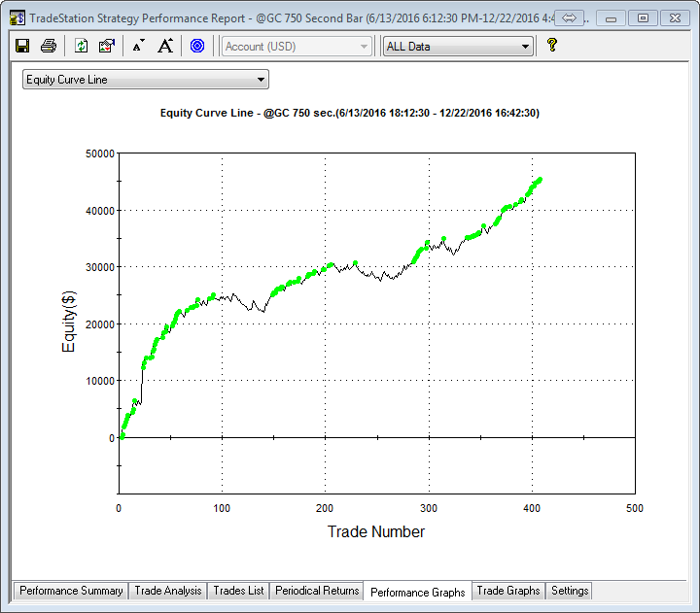Image resolution: width=700 pixels, height=613 pixels.
Task: Click the double-arrow button in title bar
Action: coord(571,17)
